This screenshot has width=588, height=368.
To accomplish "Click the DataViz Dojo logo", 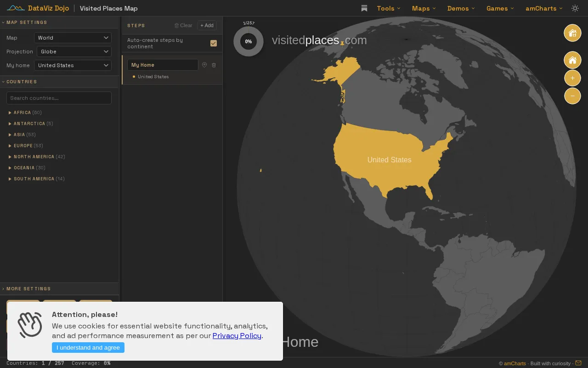I will point(38,8).
